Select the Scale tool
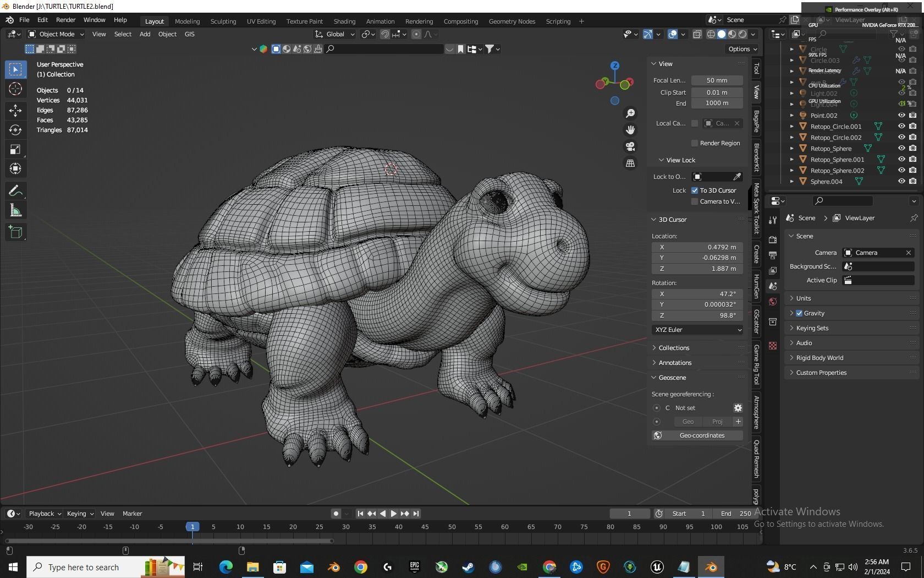This screenshot has width=924, height=578. tap(15, 149)
